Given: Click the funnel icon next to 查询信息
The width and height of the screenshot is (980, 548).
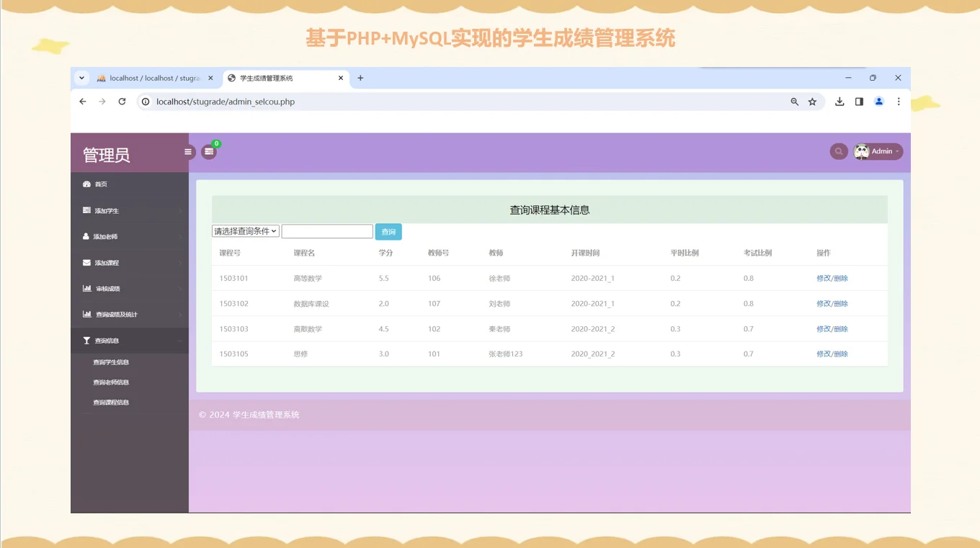Looking at the screenshot, I should pyautogui.click(x=87, y=340).
